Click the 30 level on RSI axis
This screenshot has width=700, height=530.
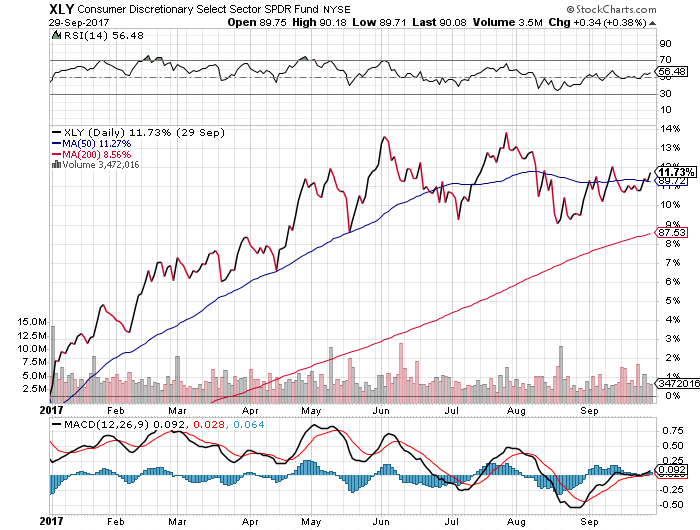[665, 94]
